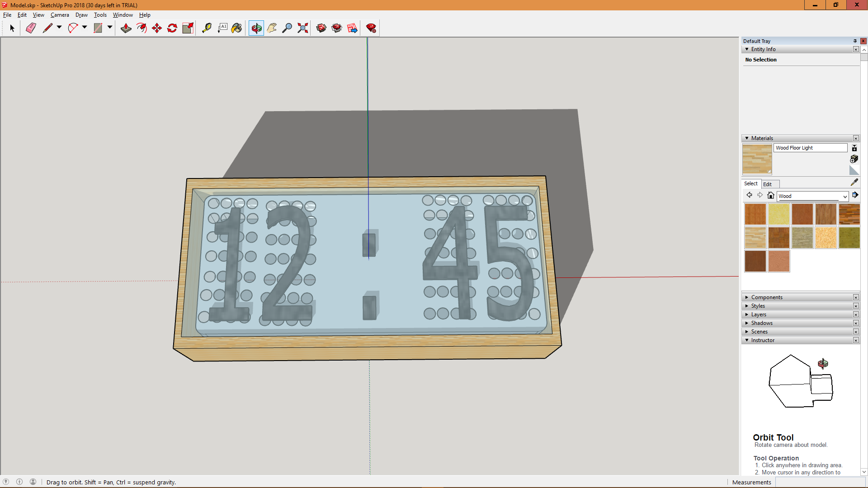The image size is (868, 488).
Task: Activate the Pan hand tool
Action: [x=272, y=28]
